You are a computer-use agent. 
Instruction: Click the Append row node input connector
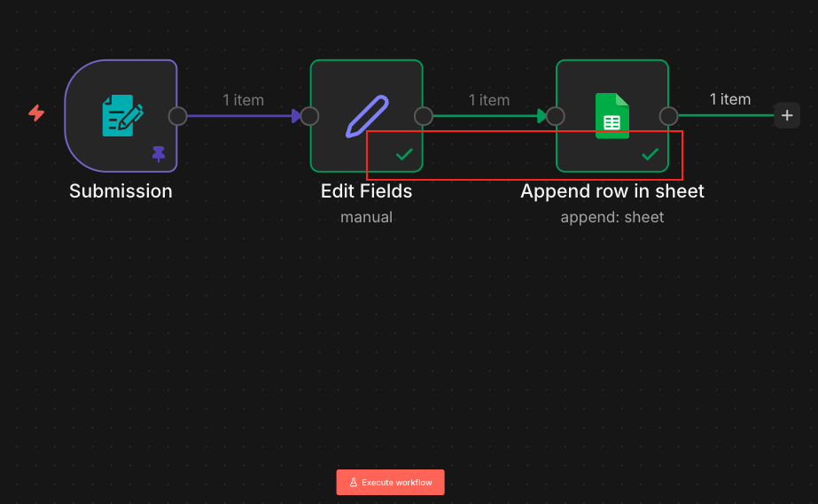click(556, 116)
